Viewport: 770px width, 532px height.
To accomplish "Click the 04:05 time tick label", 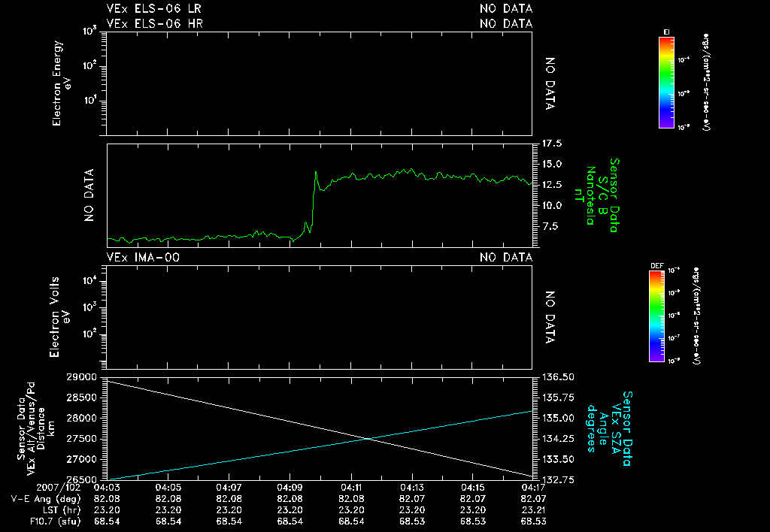I will pyautogui.click(x=168, y=488).
